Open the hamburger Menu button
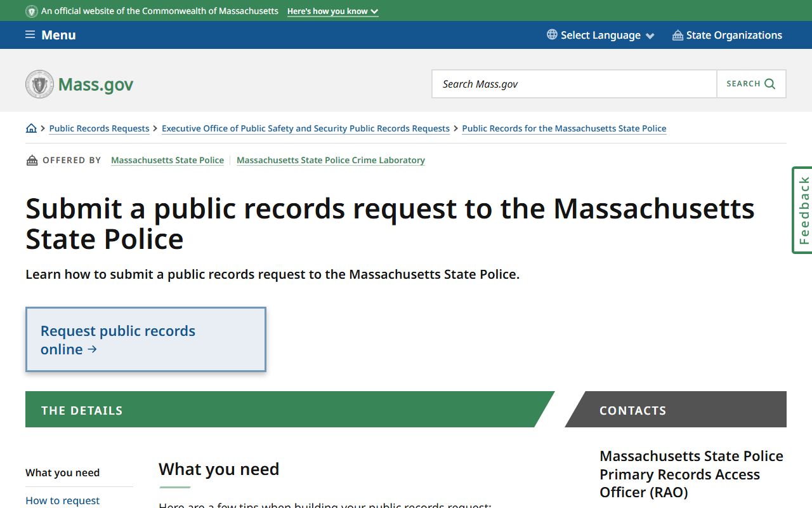This screenshot has height=508, width=812. point(51,35)
